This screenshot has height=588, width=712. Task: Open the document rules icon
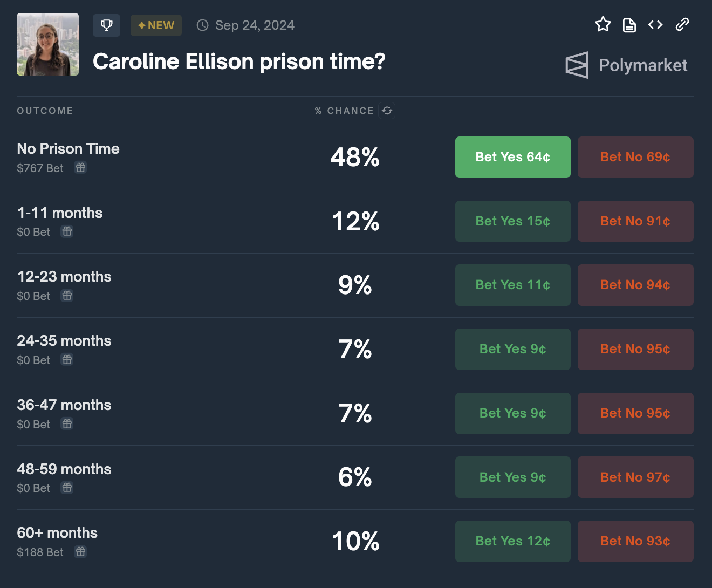click(629, 25)
